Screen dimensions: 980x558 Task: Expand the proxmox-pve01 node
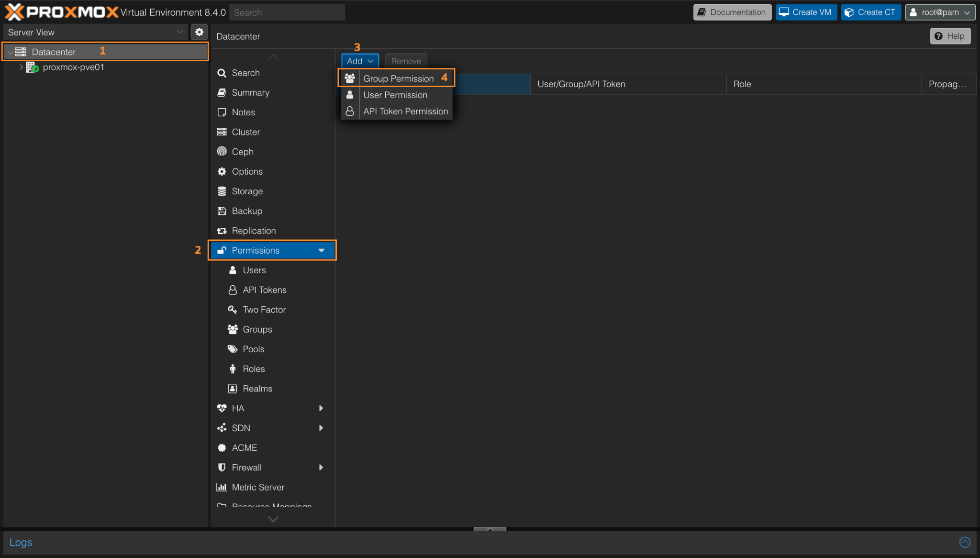[x=21, y=67]
